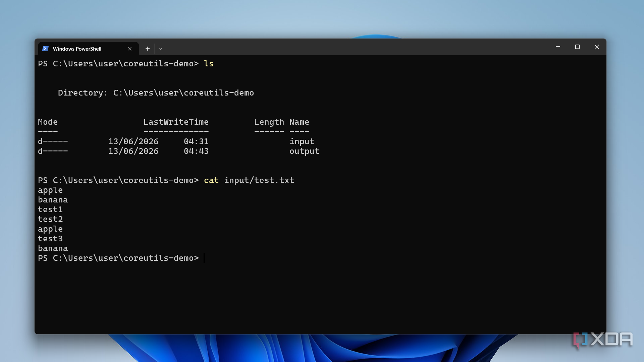Click the PowerShell icon in the tab
Viewport: 644px width, 362px height.
45,49
